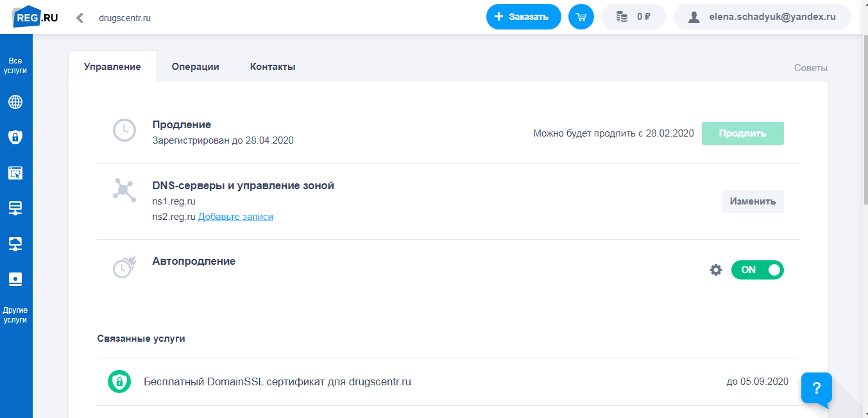Click the drugscentr.ru domain title

pos(124,18)
